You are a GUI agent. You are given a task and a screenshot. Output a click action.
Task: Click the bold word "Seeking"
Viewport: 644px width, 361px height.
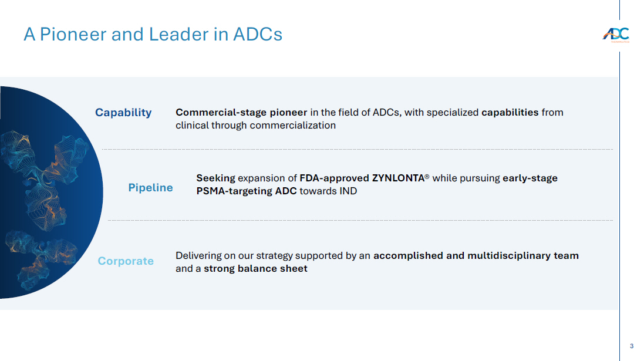215,178
